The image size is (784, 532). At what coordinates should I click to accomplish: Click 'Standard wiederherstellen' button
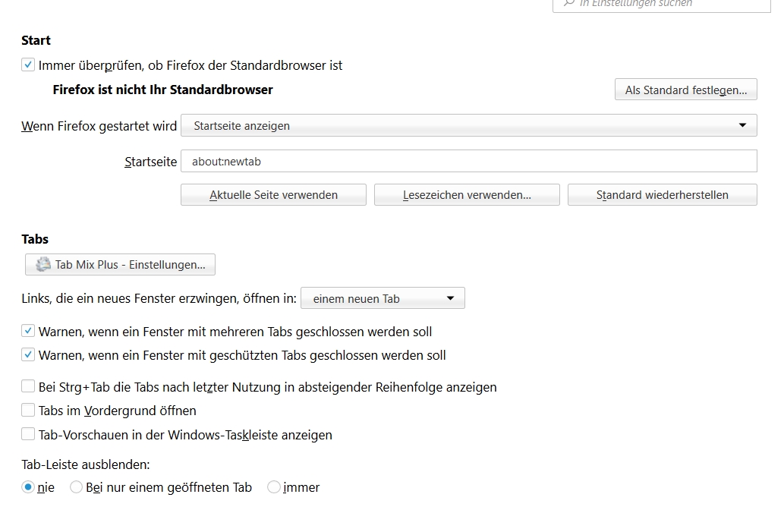(662, 194)
